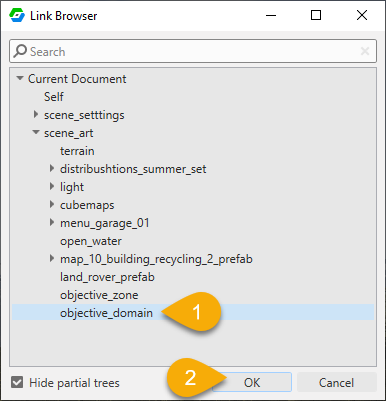
Task: Select open_water in the tree
Action: (91, 241)
